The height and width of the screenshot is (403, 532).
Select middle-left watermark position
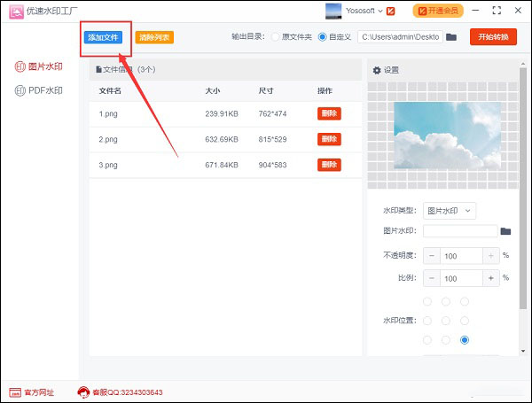427,321
